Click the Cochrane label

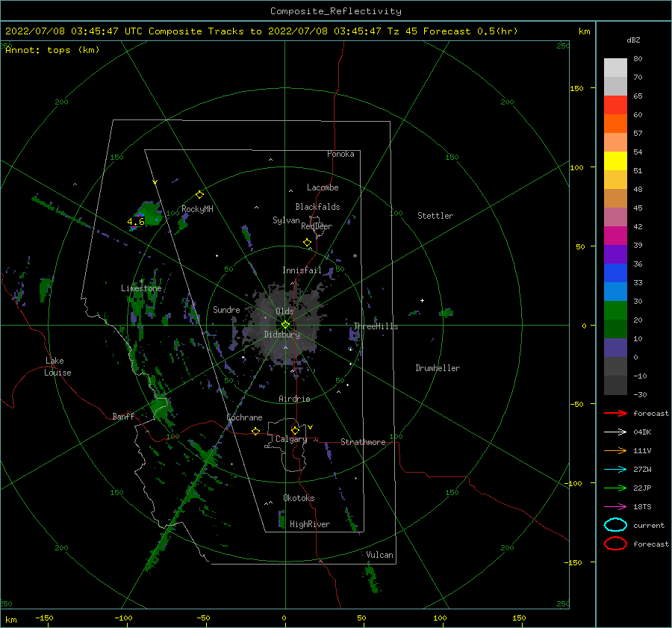pos(244,417)
